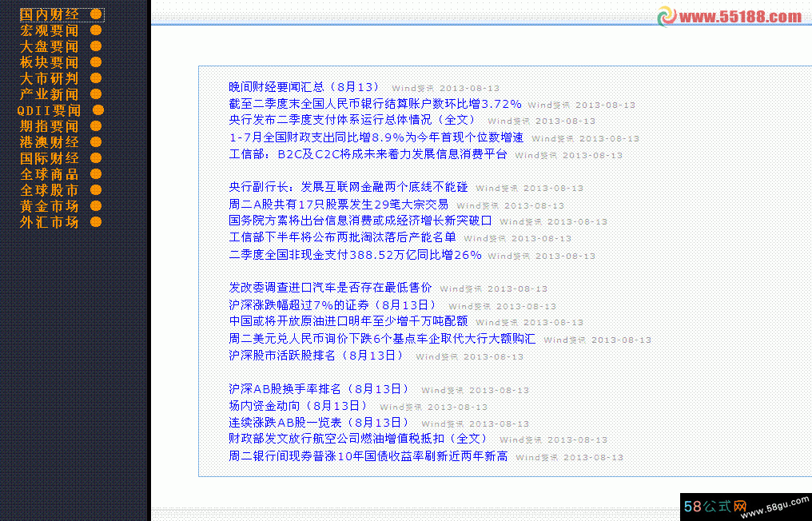Viewport: 812px width, 521px height.
Task: Read 发改委调查进口汽车最低售价 article
Action: coord(330,288)
